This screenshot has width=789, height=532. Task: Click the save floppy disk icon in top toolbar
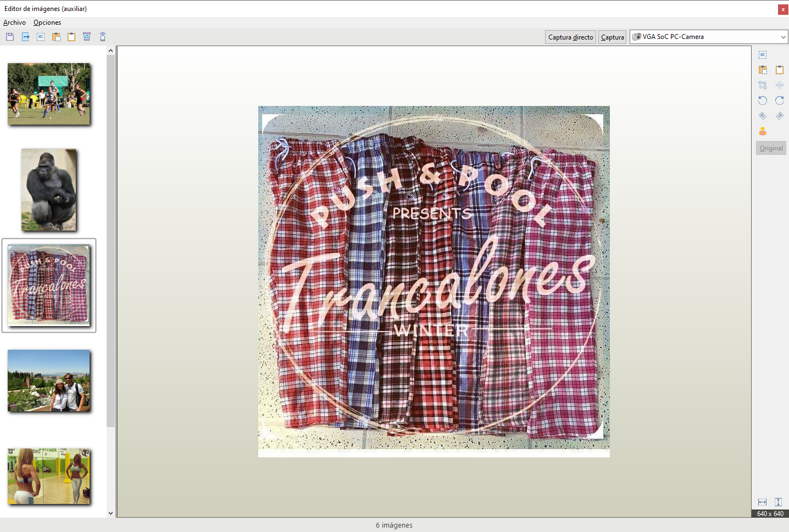10,37
